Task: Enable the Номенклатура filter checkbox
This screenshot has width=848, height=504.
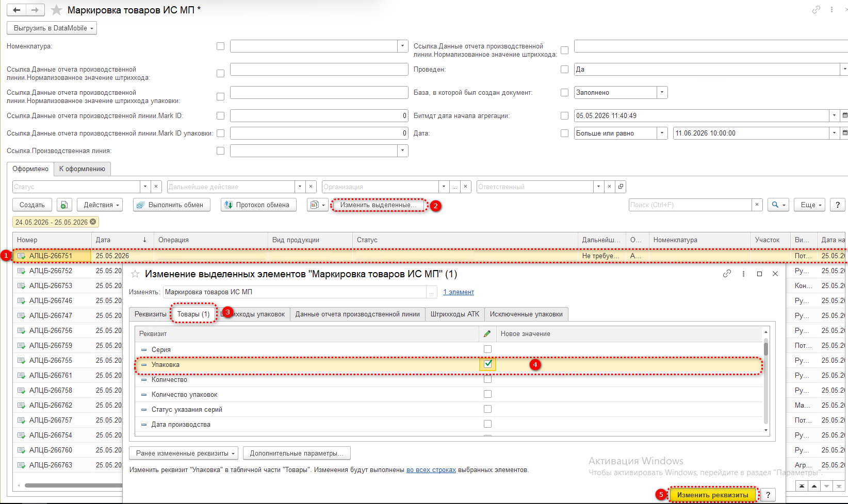Action: click(220, 46)
